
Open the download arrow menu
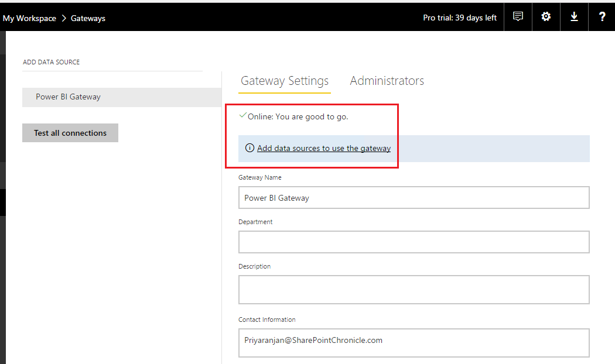[574, 17]
